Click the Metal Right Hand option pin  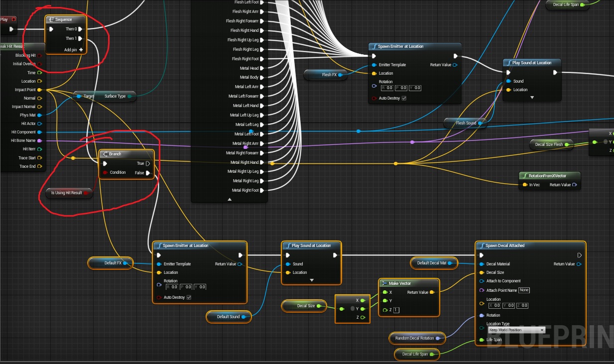pos(262,162)
